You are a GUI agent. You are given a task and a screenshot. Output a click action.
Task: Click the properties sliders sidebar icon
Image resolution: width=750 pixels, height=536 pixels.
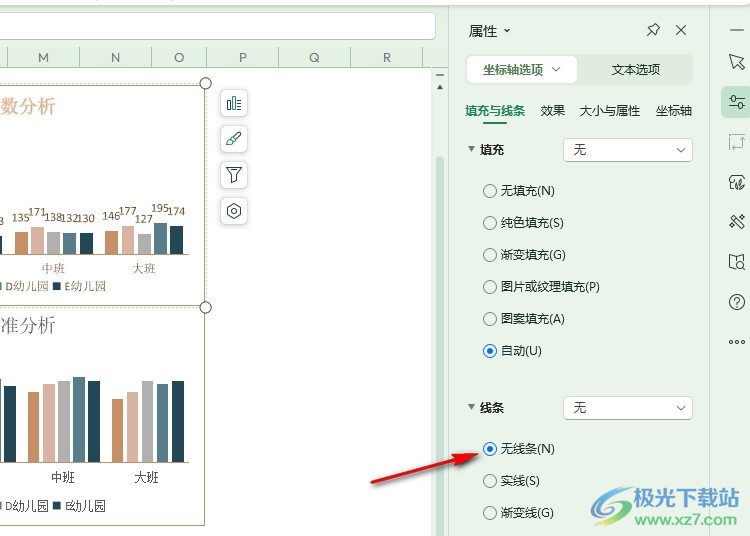[x=737, y=102]
